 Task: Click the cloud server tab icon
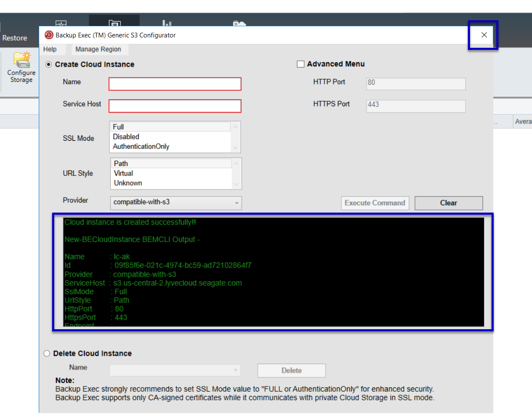[x=239, y=23]
